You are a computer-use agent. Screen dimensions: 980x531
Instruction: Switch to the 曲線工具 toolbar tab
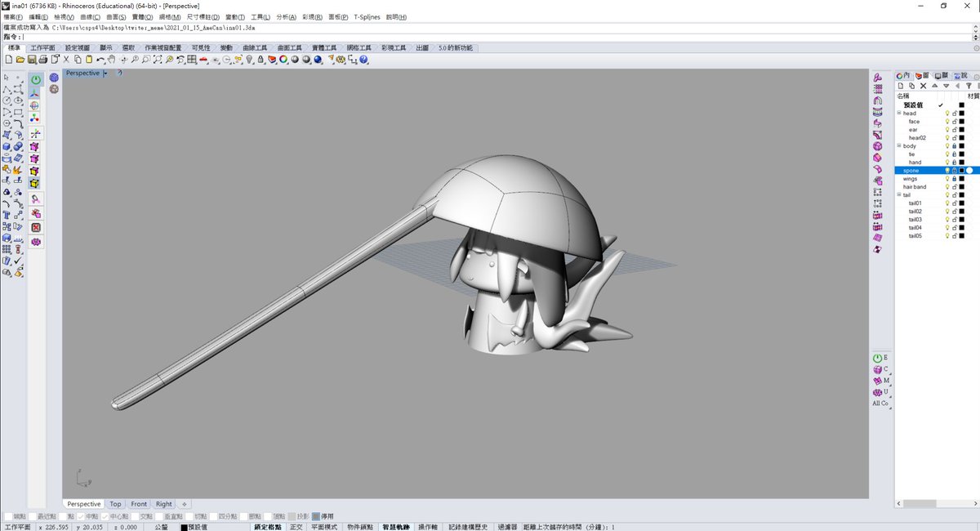pos(256,48)
